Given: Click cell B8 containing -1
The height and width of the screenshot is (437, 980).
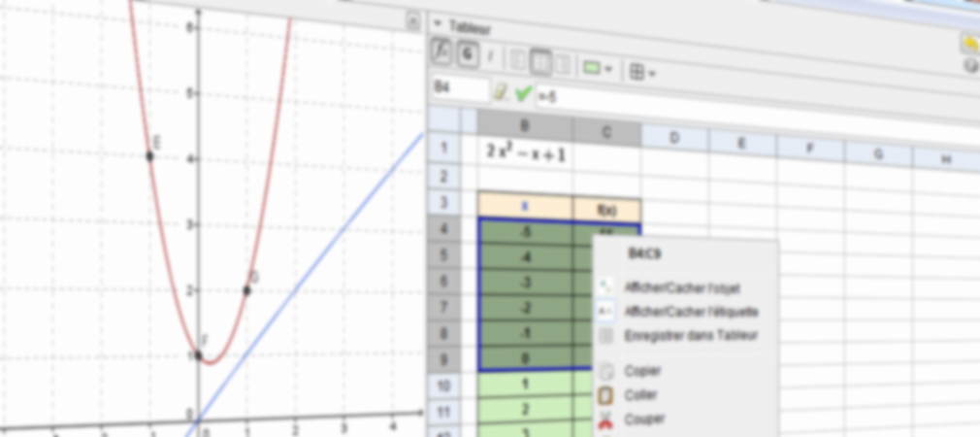Looking at the screenshot, I should (x=525, y=334).
